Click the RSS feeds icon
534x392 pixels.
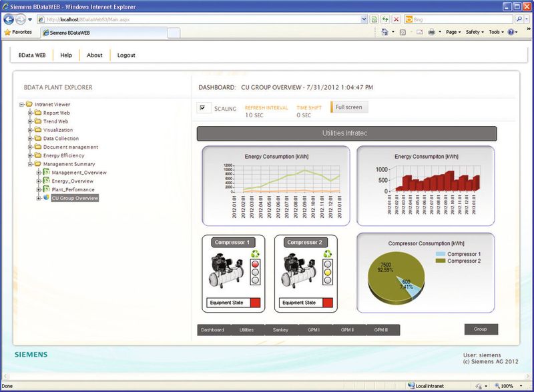[x=403, y=32]
